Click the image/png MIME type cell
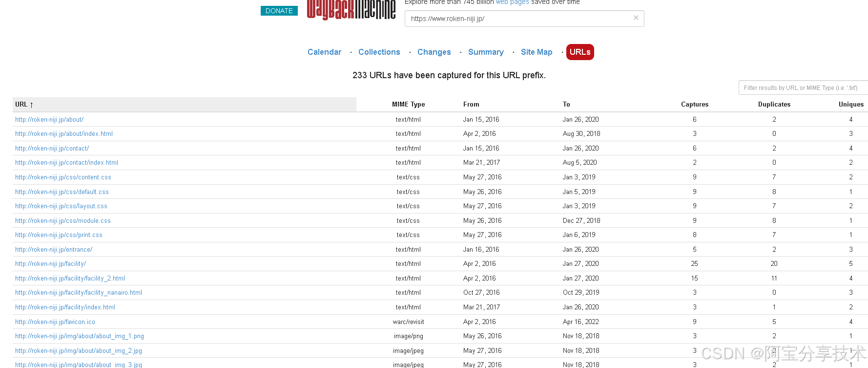This screenshot has width=868, height=368. click(x=408, y=336)
